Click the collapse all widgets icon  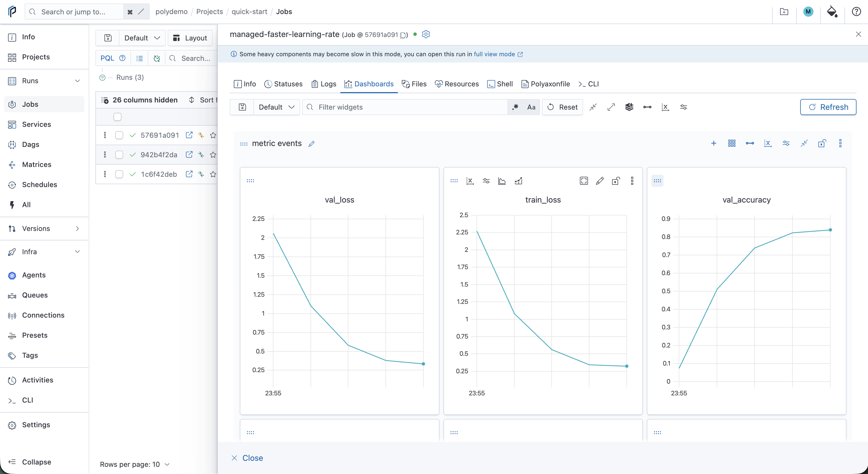click(593, 107)
